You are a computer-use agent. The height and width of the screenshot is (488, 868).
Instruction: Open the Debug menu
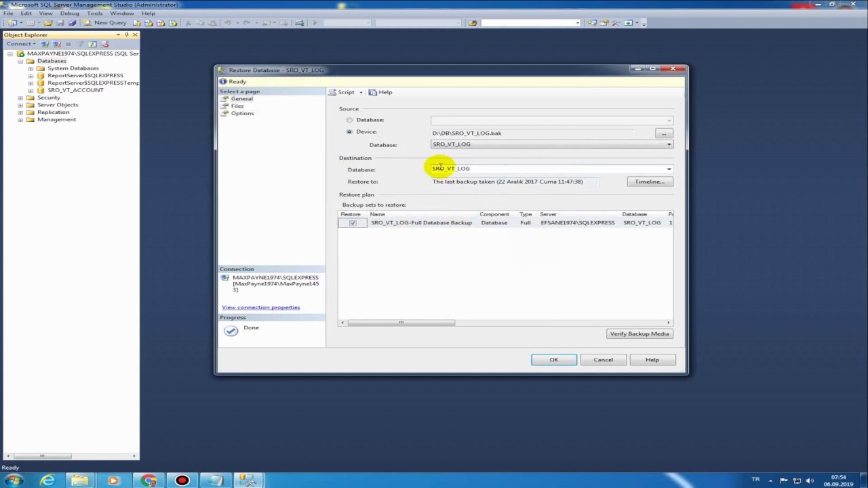coord(69,13)
